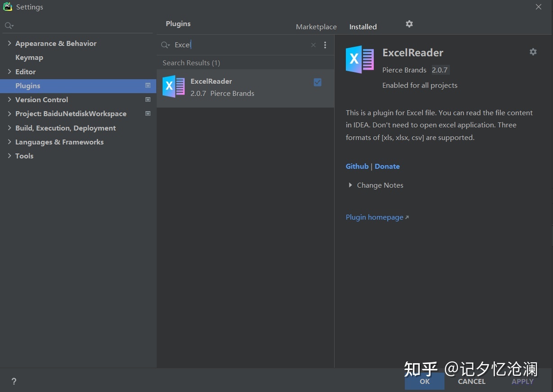Select Keymap in settings tree
The height and width of the screenshot is (392, 553).
tap(29, 58)
